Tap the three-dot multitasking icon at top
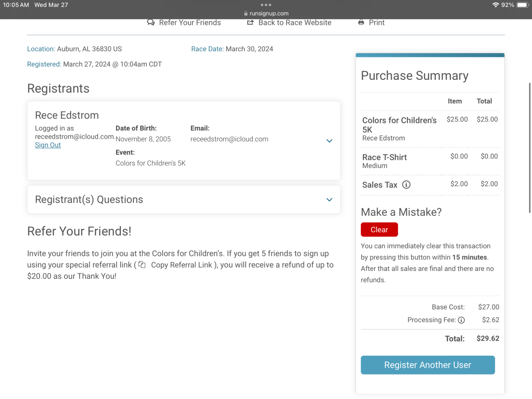This screenshot has height=399, width=532. click(266, 5)
